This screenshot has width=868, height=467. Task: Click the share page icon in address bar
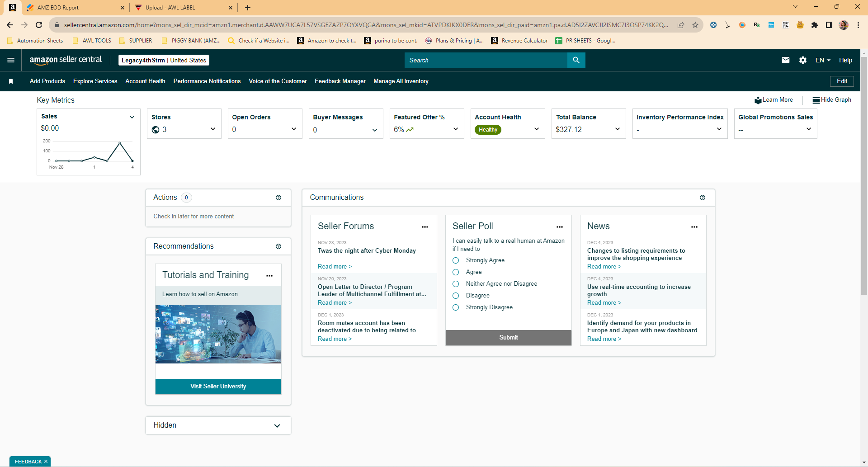click(681, 25)
